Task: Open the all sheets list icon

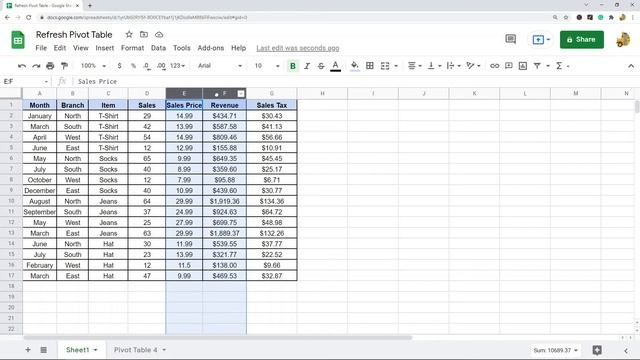Action: point(44,350)
